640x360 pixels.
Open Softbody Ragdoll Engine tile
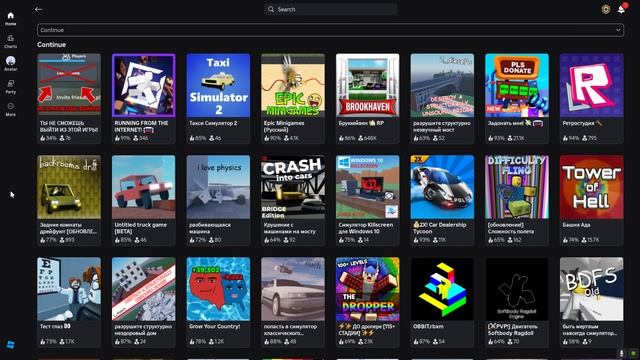coord(517,302)
